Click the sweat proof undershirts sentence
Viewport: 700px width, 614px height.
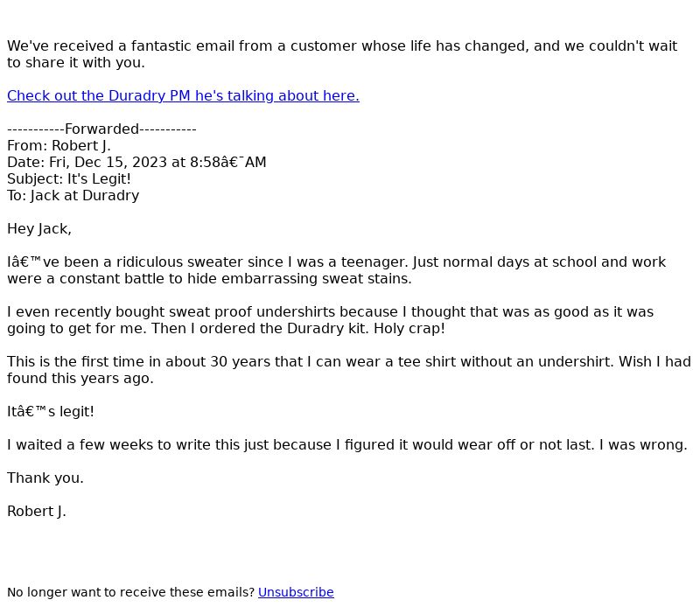click(331, 312)
